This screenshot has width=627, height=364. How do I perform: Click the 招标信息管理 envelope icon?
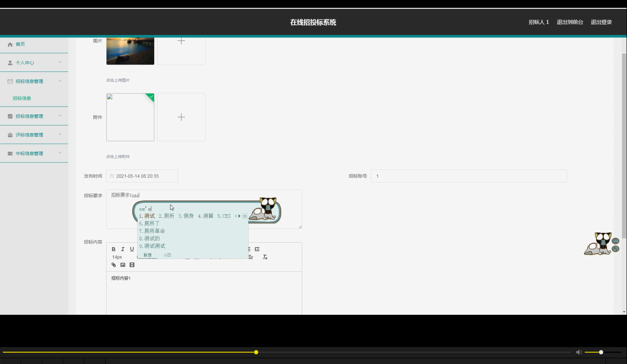(10, 81)
